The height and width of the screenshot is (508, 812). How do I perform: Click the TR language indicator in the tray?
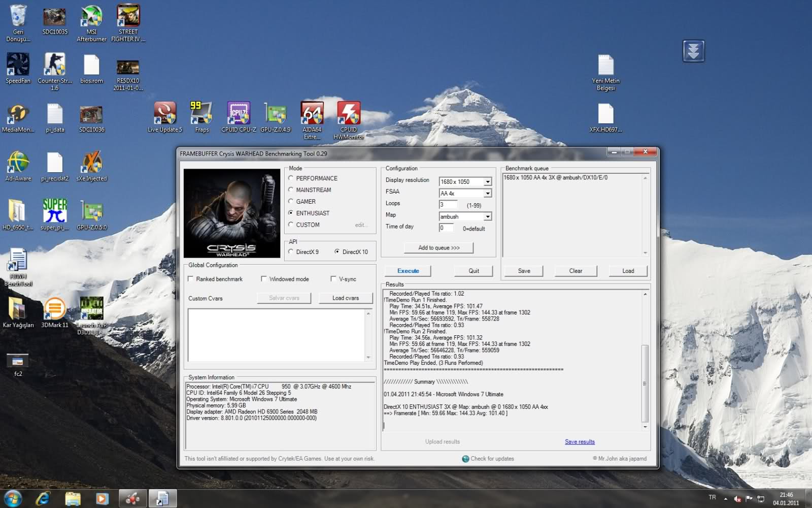click(x=712, y=497)
